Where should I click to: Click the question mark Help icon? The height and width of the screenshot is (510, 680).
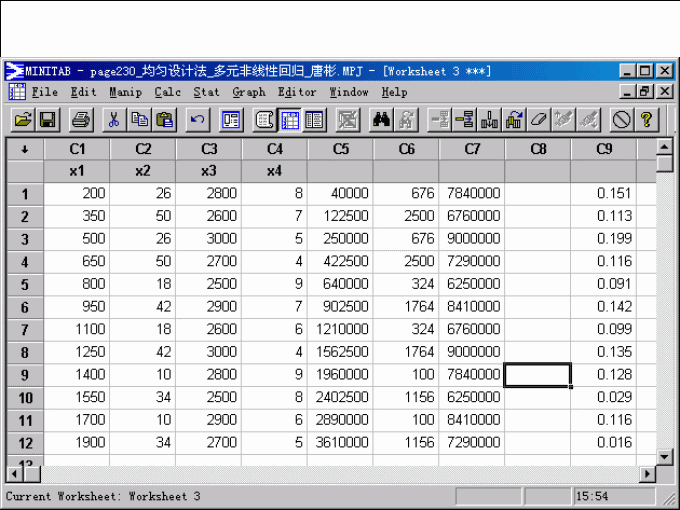point(647,120)
